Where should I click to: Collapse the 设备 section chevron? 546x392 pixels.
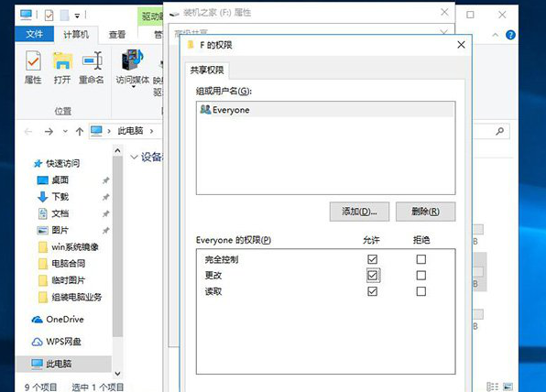(134, 157)
